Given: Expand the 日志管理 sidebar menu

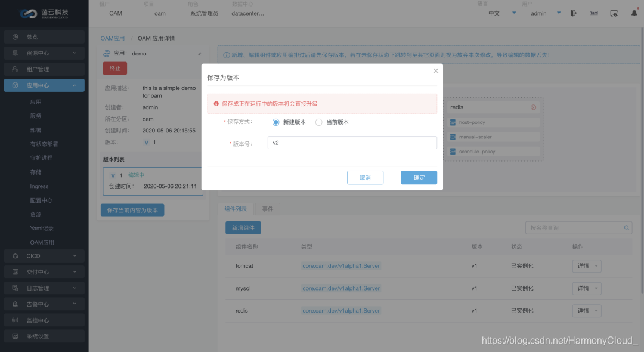Looking at the screenshot, I should [x=44, y=288].
